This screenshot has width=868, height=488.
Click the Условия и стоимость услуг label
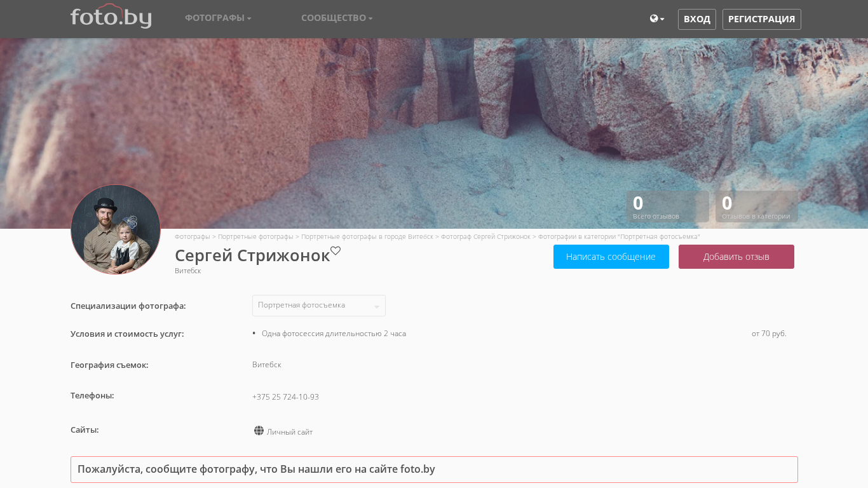(127, 334)
